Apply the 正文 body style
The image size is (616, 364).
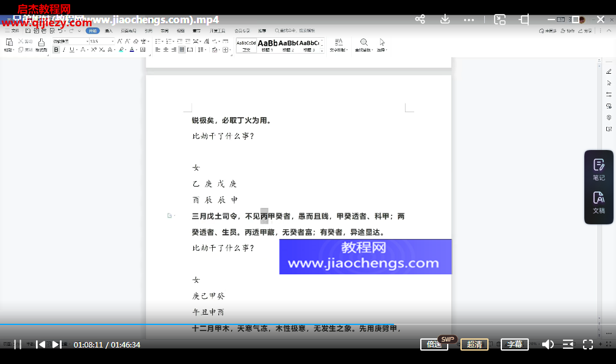(246, 46)
